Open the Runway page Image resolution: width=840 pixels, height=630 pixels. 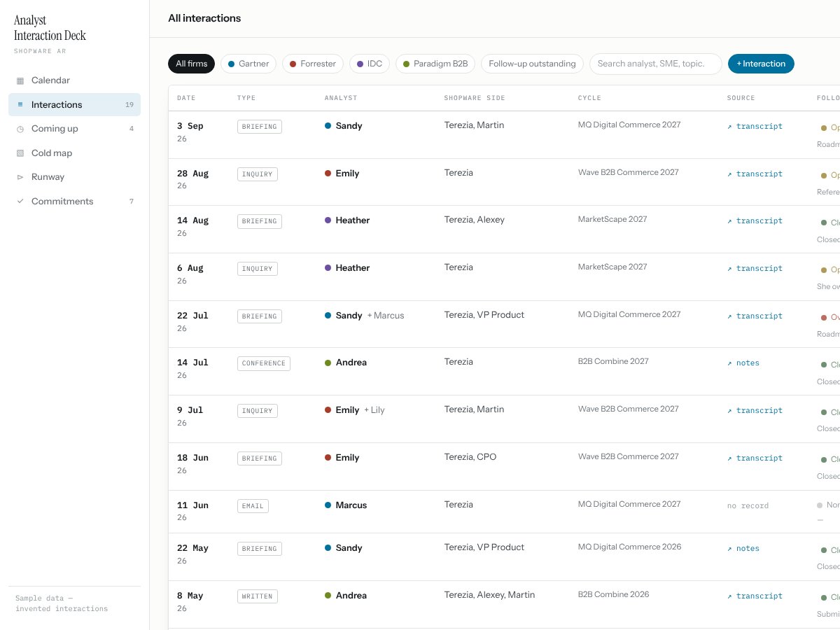coord(74,177)
